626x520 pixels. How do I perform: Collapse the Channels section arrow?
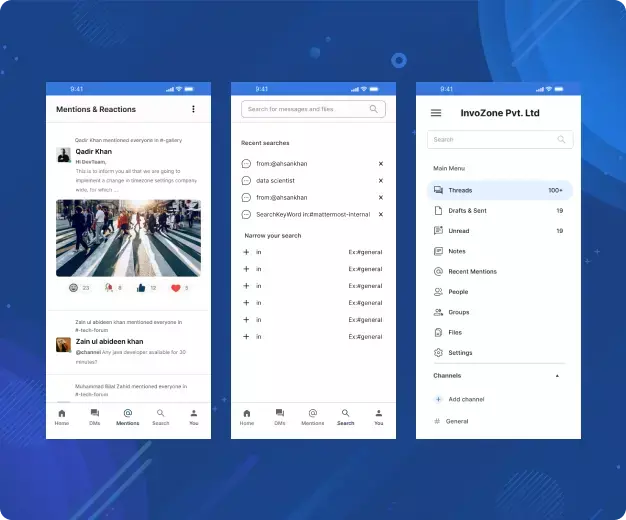557,376
